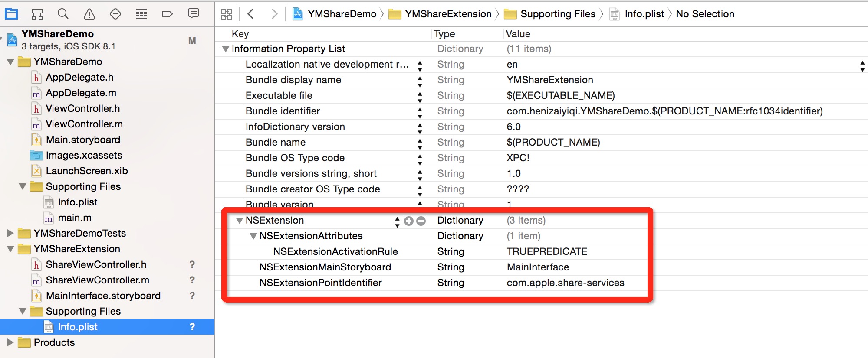Collapse the NSExtensionAttributes dictionary row

[x=253, y=236]
